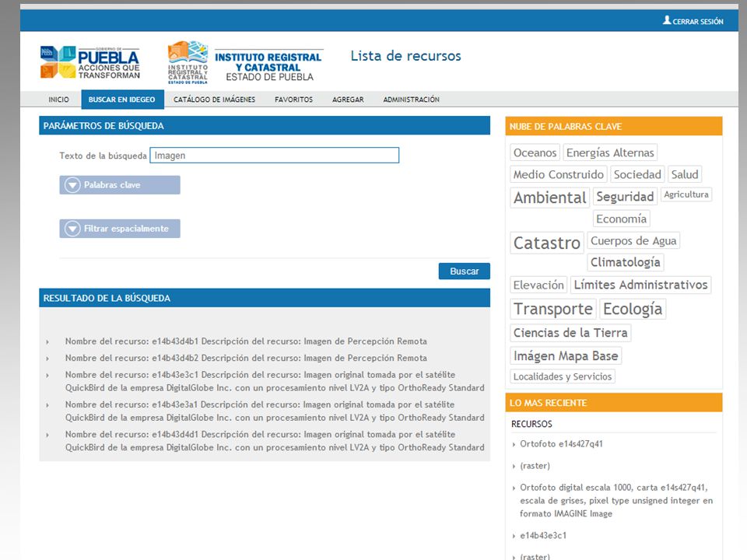Expand result e14b43d4d1 arrow
The image size is (747, 560).
click(47, 436)
